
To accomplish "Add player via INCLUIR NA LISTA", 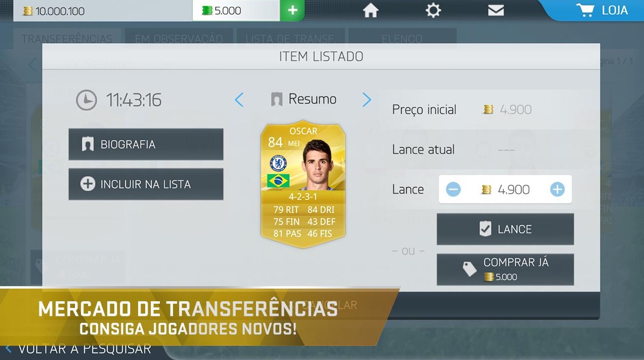I will coord(146,184).
